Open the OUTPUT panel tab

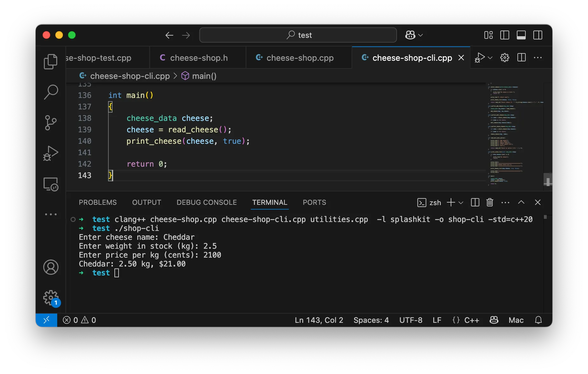tap(147, 202)
